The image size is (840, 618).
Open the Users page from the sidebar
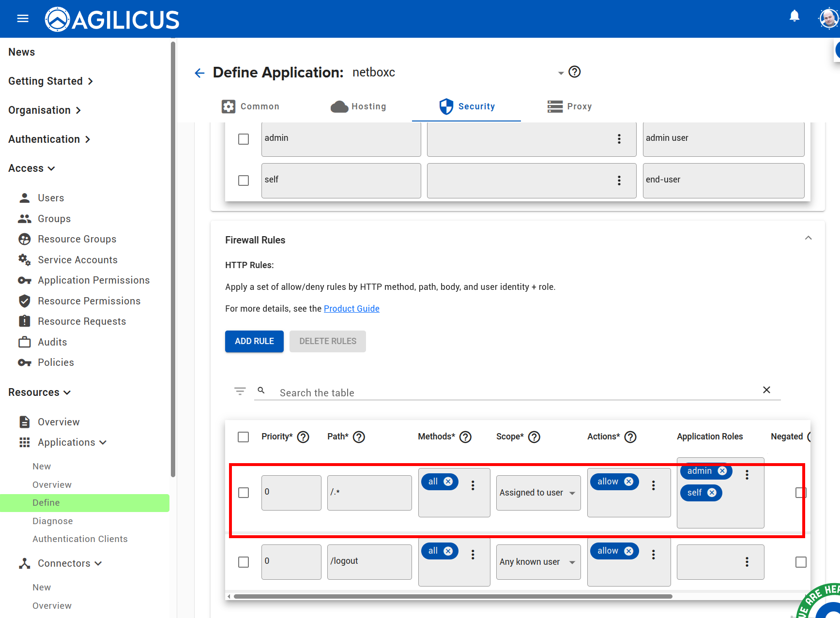click(51, 197)
